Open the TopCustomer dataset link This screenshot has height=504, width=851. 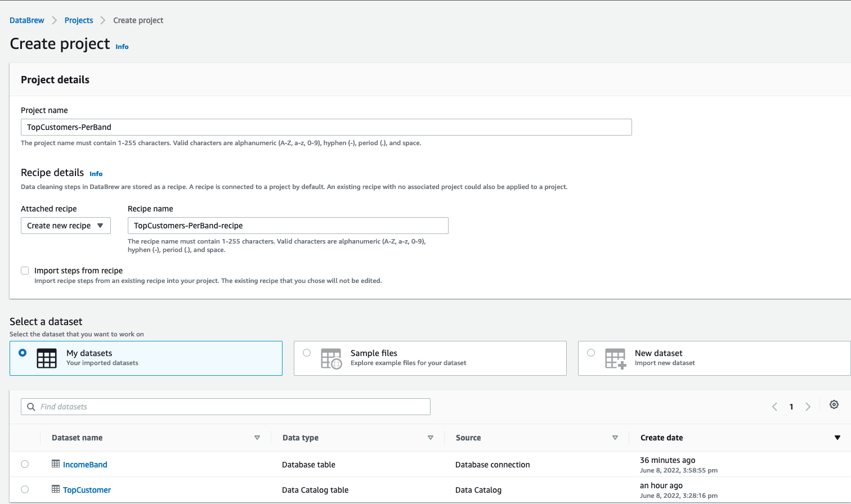pyautogui.click(x=87, y=490)
